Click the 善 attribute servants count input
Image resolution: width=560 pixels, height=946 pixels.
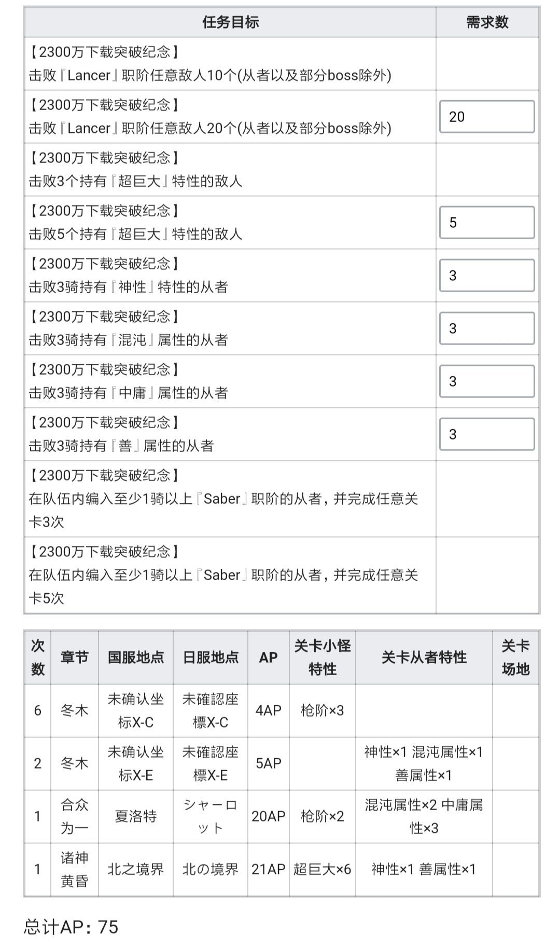(x=486, y=434)
